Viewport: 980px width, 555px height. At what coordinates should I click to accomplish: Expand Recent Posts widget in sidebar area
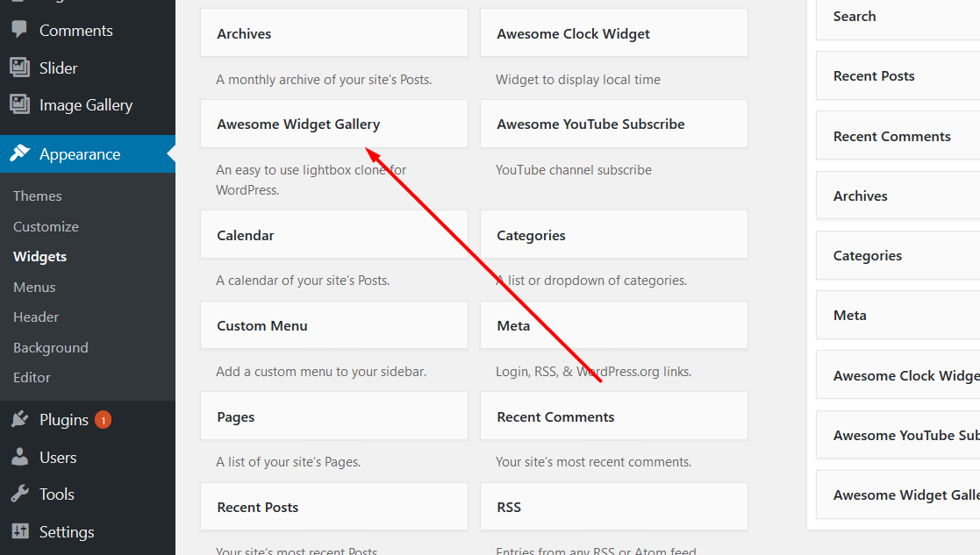click(x=898, y=75)
